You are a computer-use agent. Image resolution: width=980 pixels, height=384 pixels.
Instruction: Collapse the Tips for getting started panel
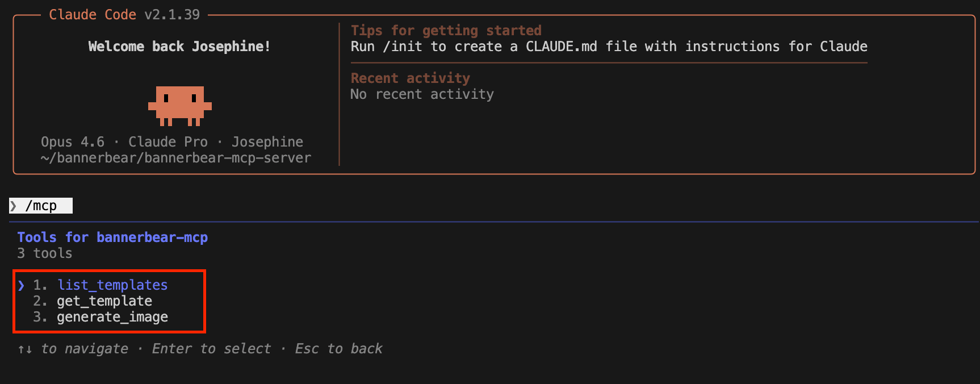coord(446,30)
